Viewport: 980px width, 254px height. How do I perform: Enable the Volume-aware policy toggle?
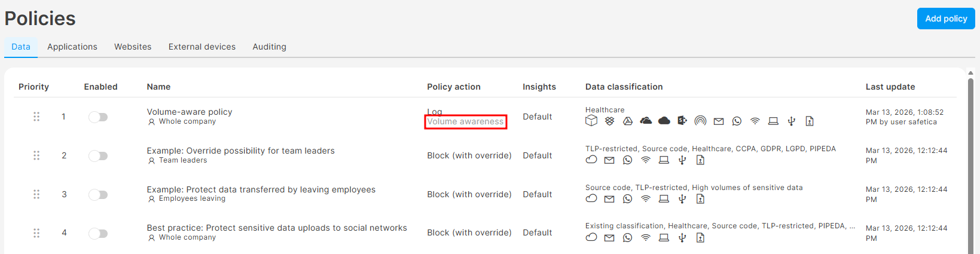click(98, 117)
